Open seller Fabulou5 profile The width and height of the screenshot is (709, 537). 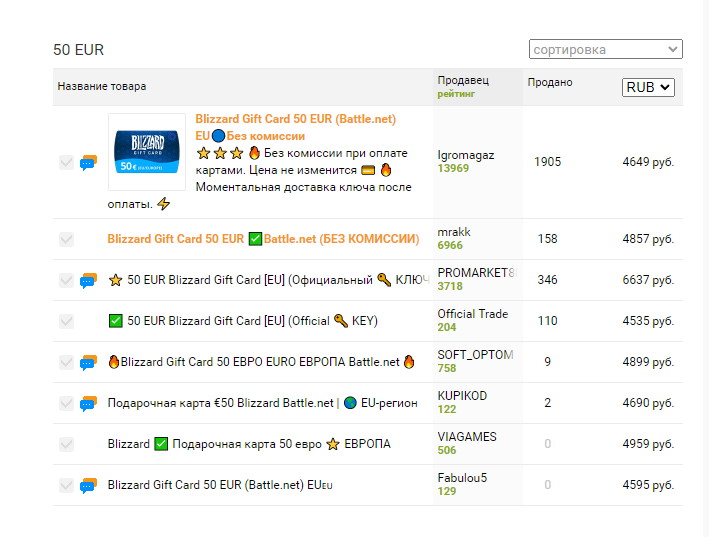[462, 478]
